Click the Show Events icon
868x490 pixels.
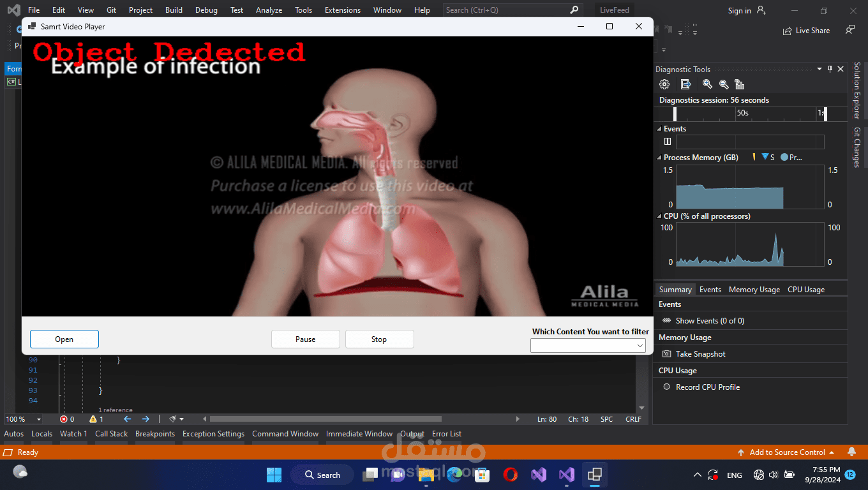pyautogui.click(x=666, y=320)
